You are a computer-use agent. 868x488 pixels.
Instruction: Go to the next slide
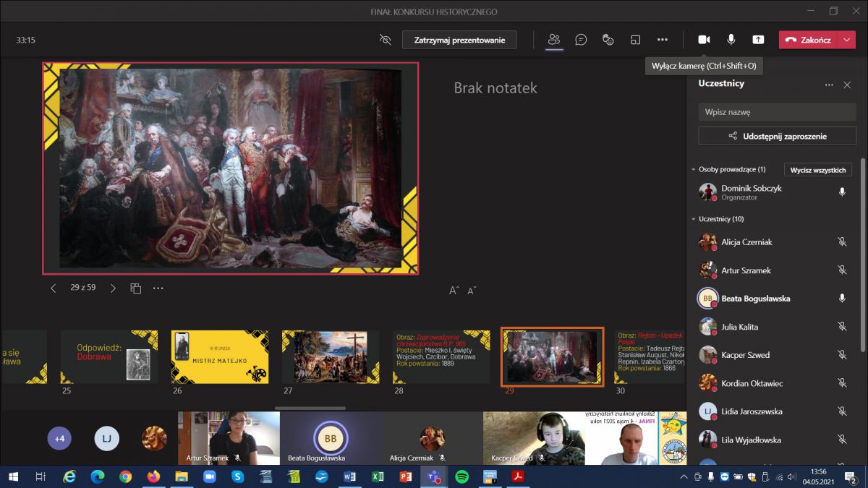coord(113,288)
